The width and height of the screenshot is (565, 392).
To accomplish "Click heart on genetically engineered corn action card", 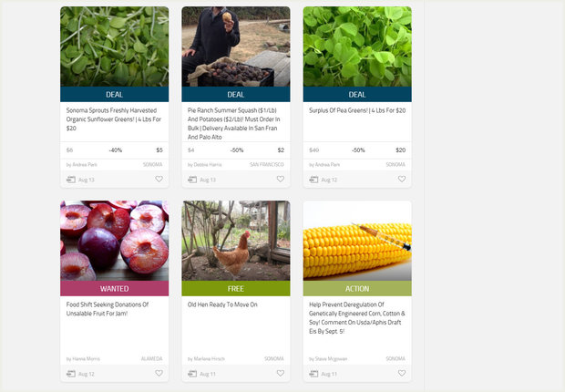I will click(402, 373).
